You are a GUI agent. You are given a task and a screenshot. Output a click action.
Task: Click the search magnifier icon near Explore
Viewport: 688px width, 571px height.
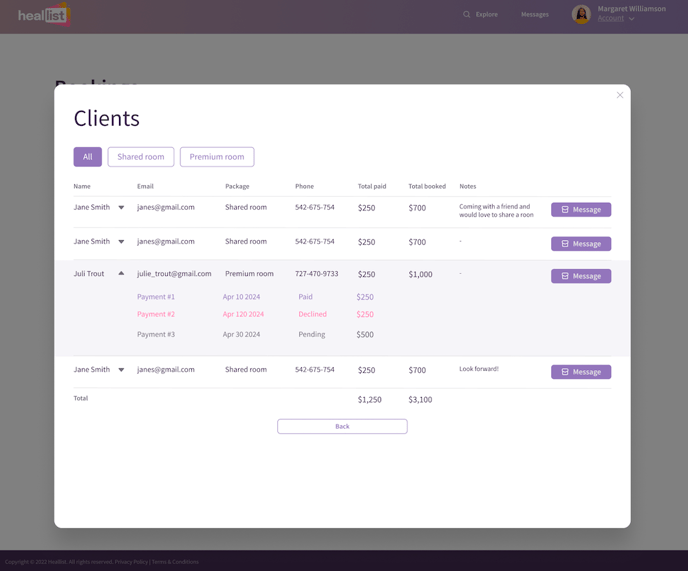pyautogui.click(x=466, y=15)
